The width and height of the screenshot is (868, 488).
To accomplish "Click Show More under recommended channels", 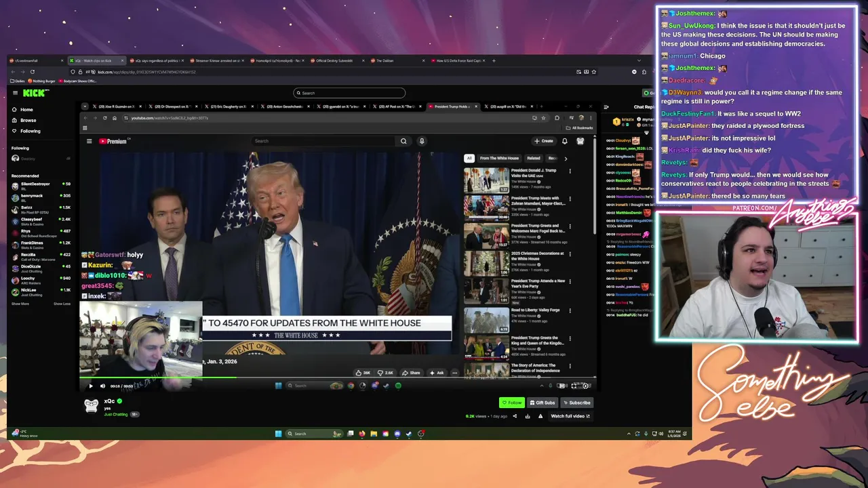I will point(20,304).
